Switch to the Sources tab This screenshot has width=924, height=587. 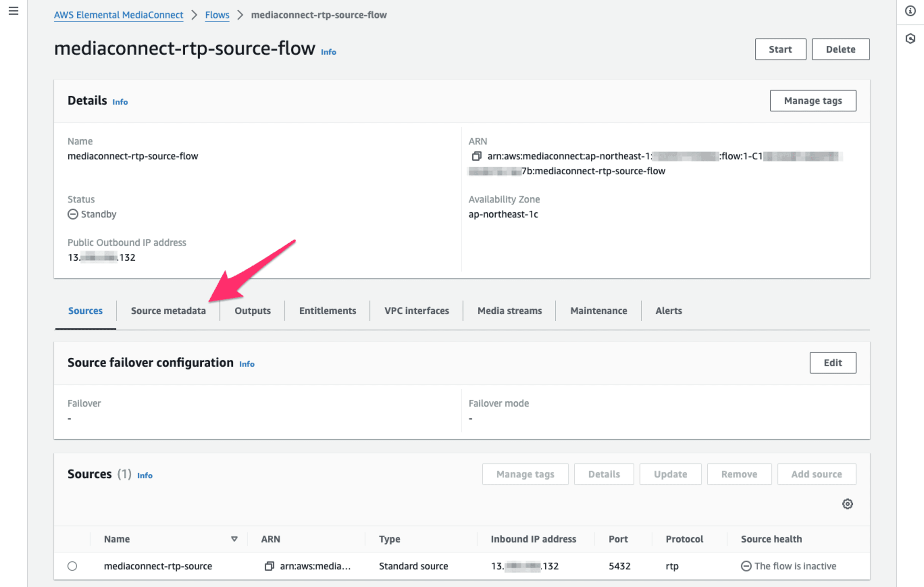click(85, 311)
